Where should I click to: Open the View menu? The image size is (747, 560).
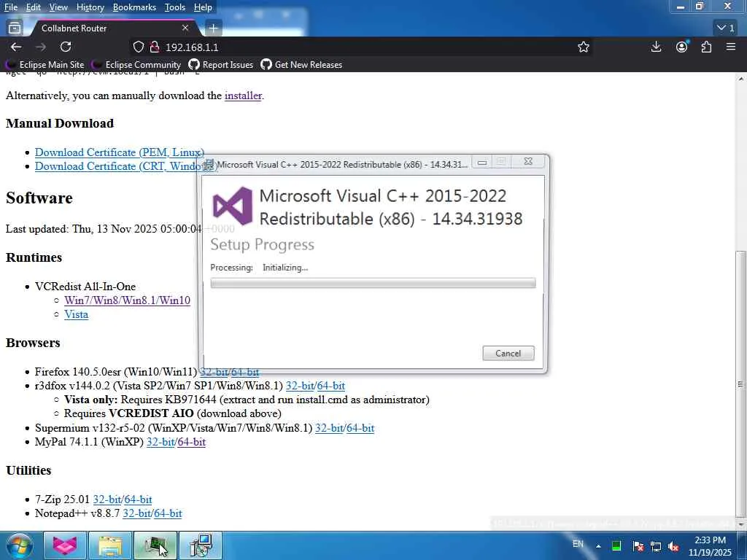[58, 7]
